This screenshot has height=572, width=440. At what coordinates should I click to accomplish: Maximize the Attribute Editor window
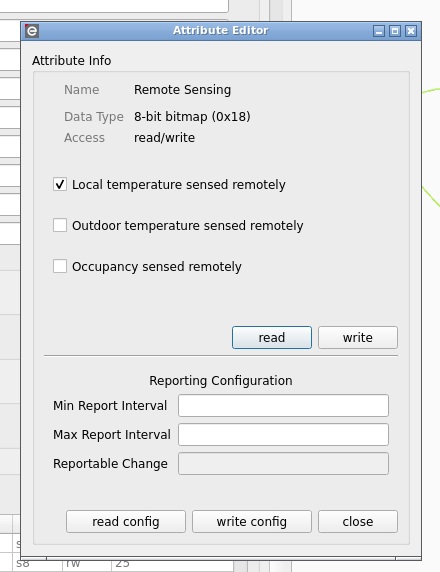(x=395, y=31)
